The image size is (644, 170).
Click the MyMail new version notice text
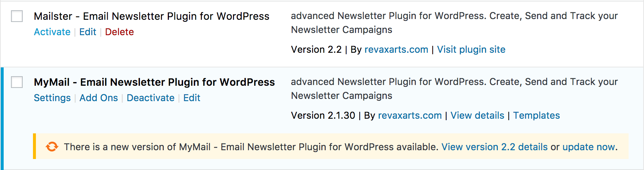click(x=251, y=147)
